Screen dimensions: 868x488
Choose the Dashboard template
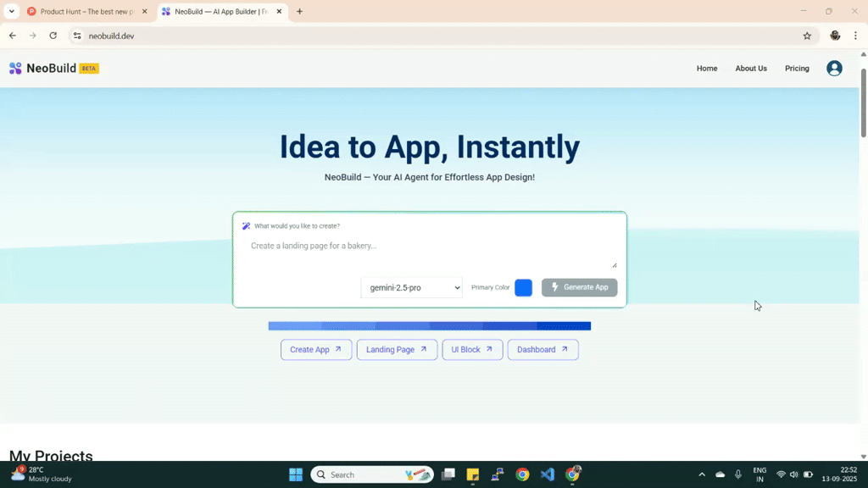coord(542,350)
